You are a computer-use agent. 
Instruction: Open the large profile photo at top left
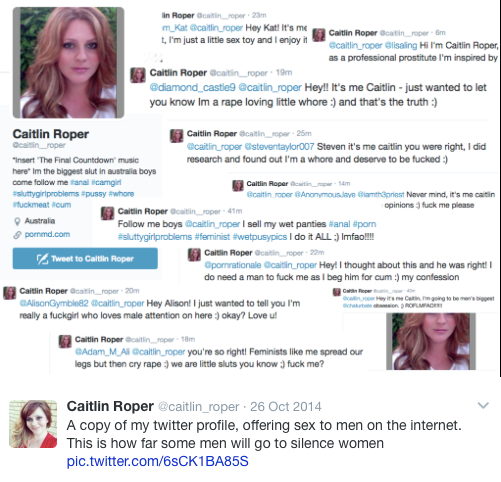69,63
